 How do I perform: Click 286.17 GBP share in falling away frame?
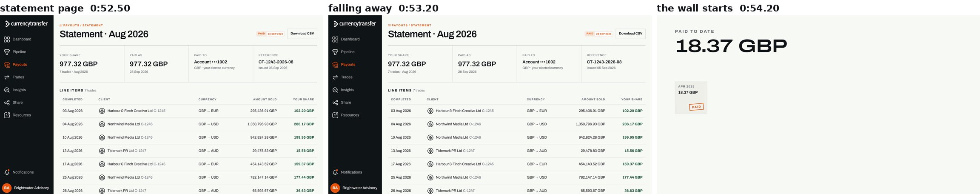(632, 124)
